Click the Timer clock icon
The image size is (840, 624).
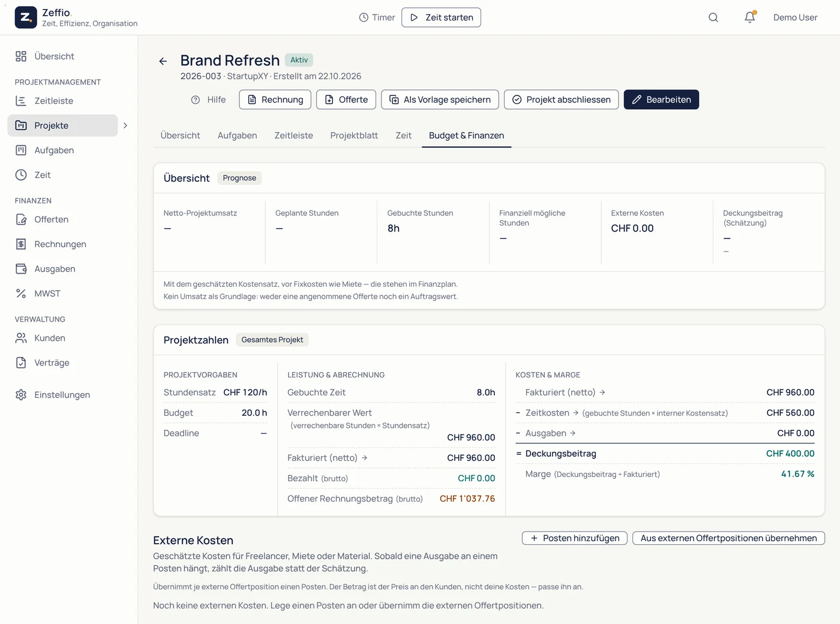[364, 17]
